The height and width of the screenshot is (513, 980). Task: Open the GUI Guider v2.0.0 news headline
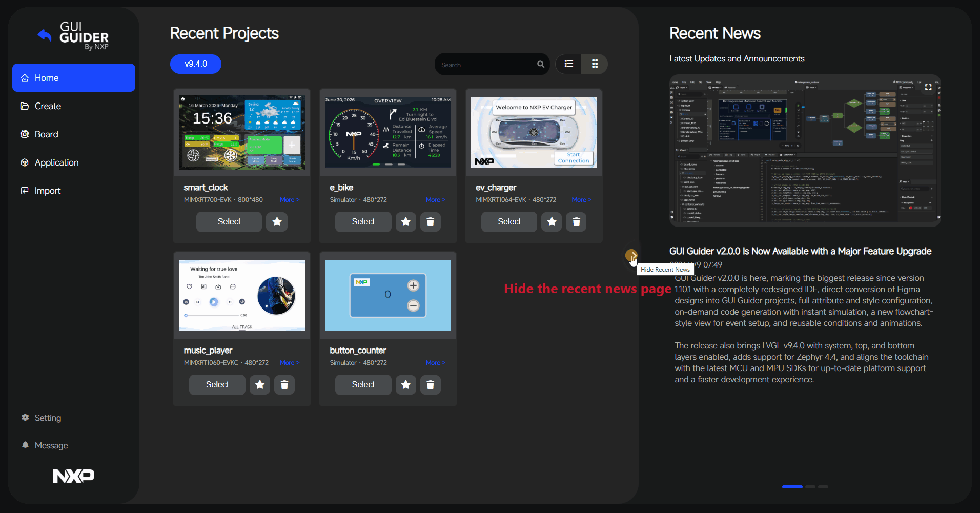point(800,251)
